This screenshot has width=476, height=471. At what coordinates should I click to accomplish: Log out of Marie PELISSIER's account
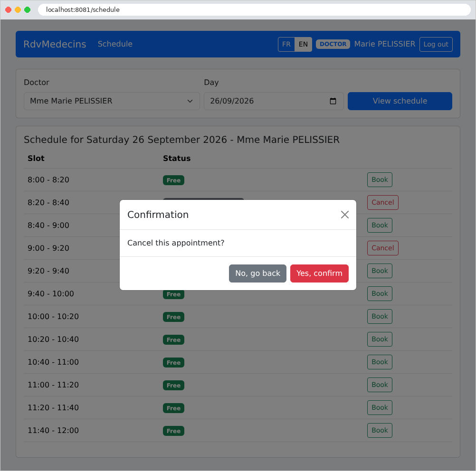coord(436,44)
